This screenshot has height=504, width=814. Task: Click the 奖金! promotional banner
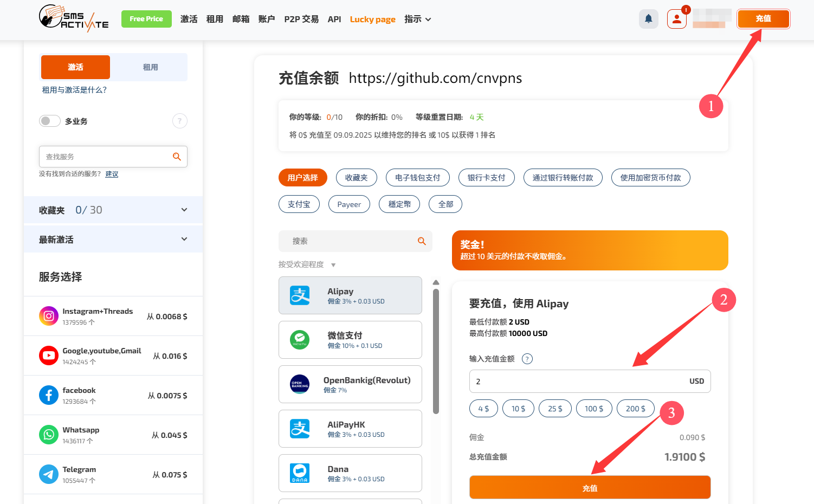point(590,250)
